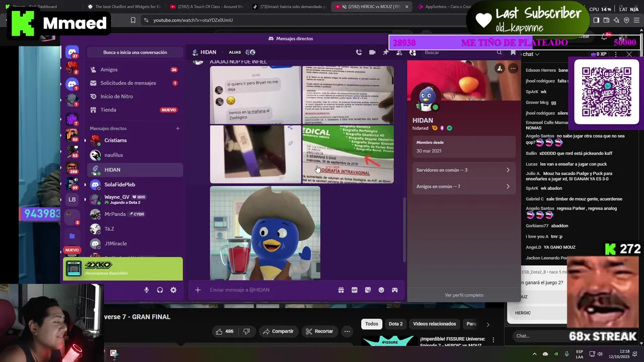Open the J1Miracle conversation
Image resolution: width=644 pixels, height=362 pixels.
tap(135, 243)
